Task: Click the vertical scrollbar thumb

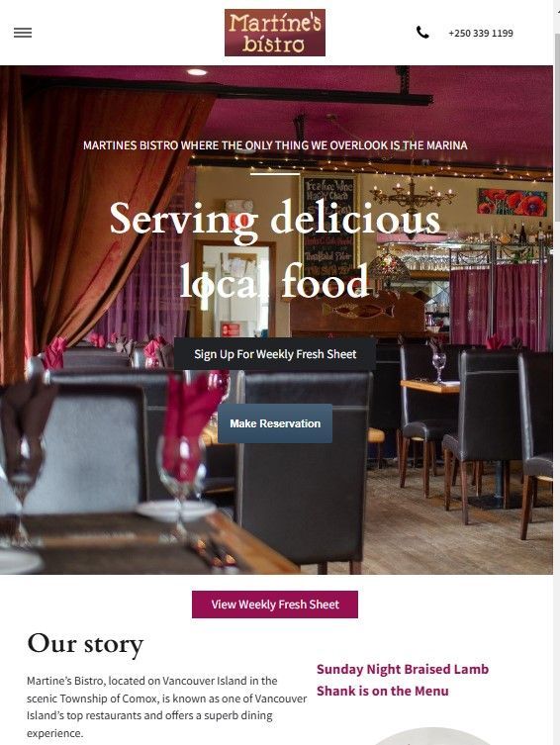Action: (557, 129)
